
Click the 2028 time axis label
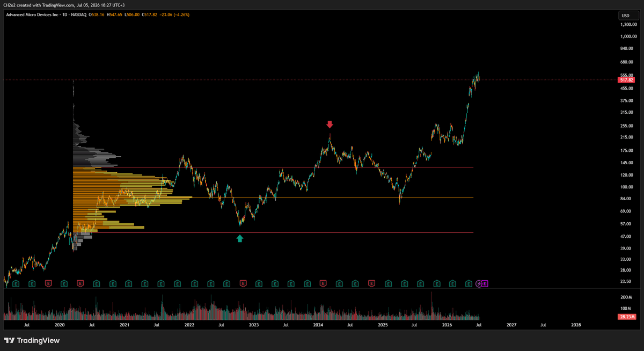tap(576, 325)
